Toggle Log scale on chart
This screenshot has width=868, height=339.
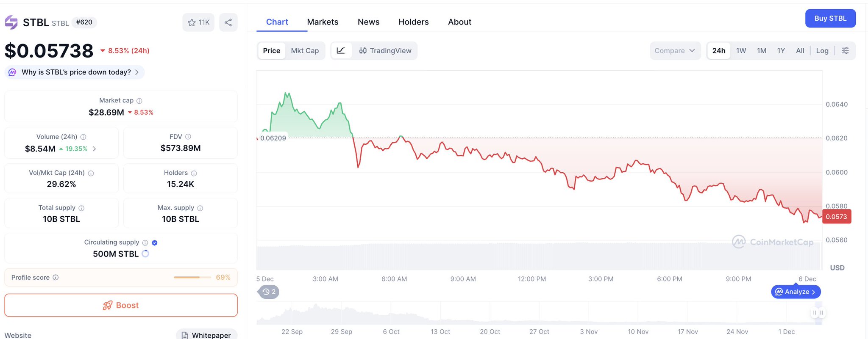pyautogui.click(x=822, y=51)
